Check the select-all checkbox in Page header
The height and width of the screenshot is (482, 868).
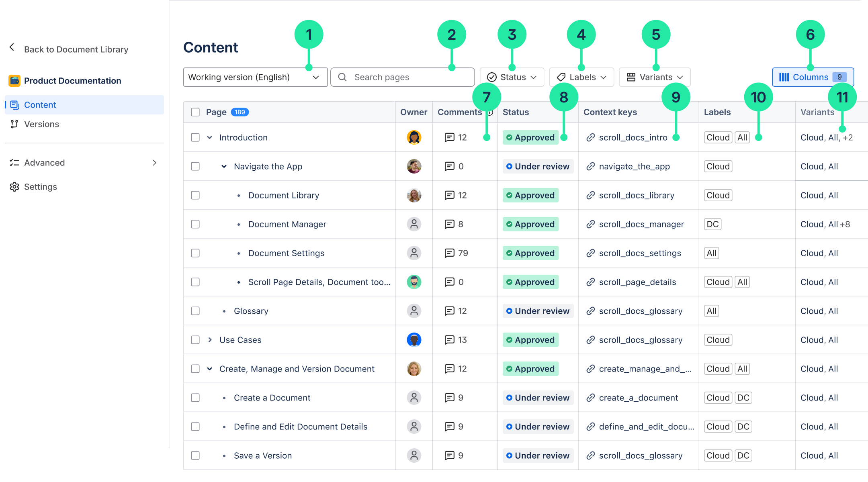pyautogui.click(x=195, y=112)
